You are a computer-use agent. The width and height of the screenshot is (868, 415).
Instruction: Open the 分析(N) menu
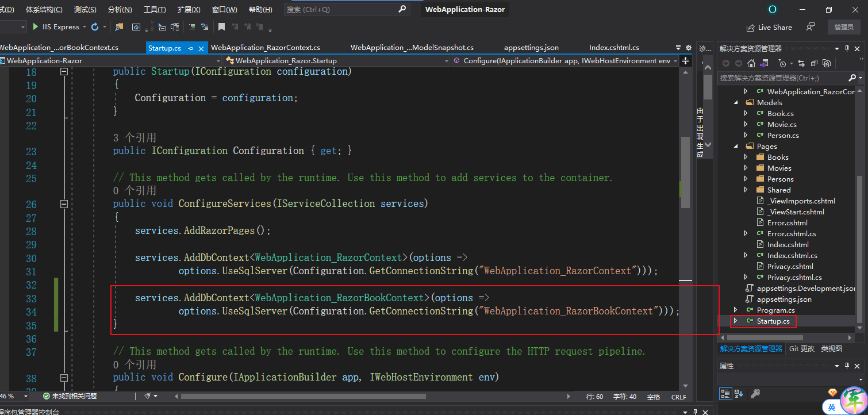pos(120,10)
